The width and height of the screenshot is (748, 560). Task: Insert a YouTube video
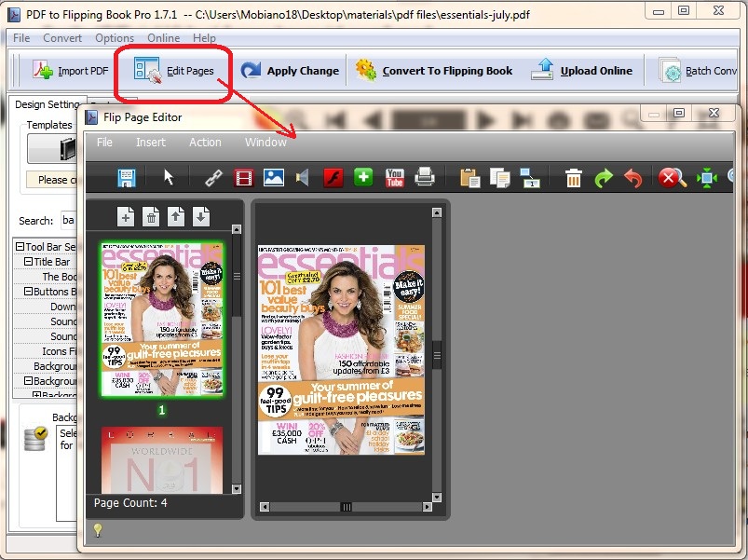pos(395,177)
